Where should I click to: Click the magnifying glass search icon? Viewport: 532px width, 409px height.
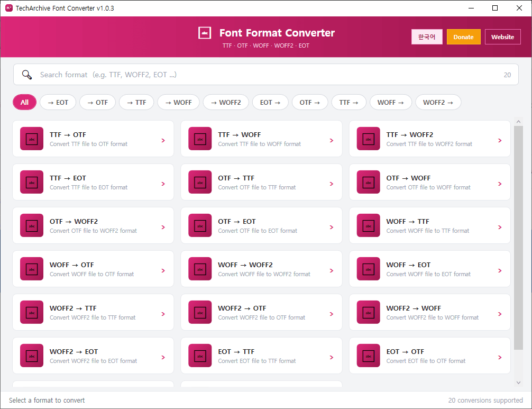pyautogui.click(x=27, y=75)
